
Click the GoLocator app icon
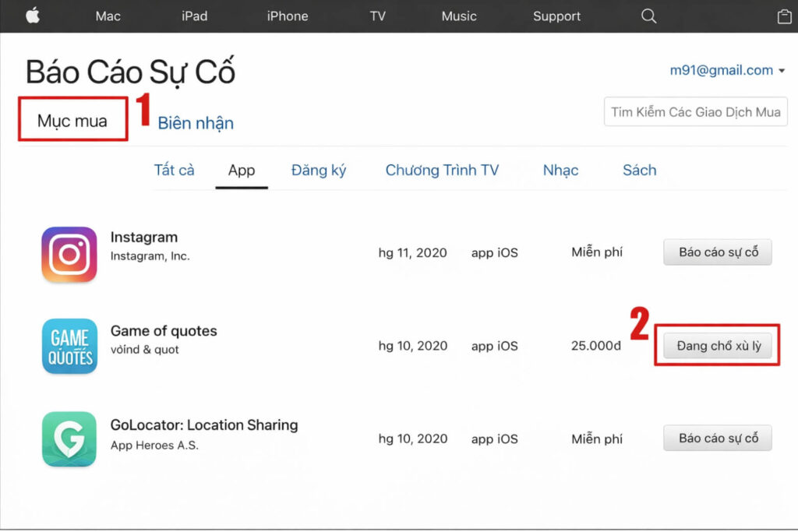[69, 439]
